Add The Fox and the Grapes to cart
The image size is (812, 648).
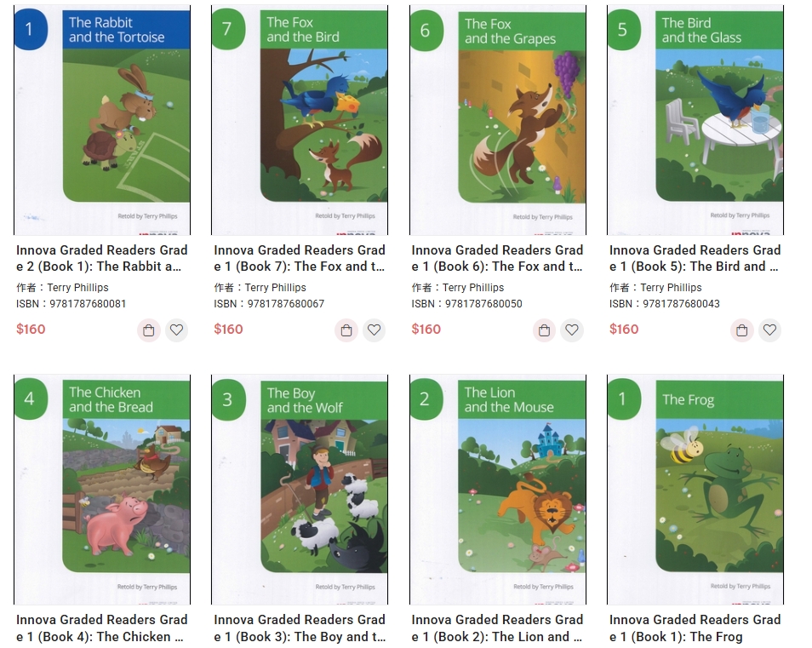coord(544,330)
